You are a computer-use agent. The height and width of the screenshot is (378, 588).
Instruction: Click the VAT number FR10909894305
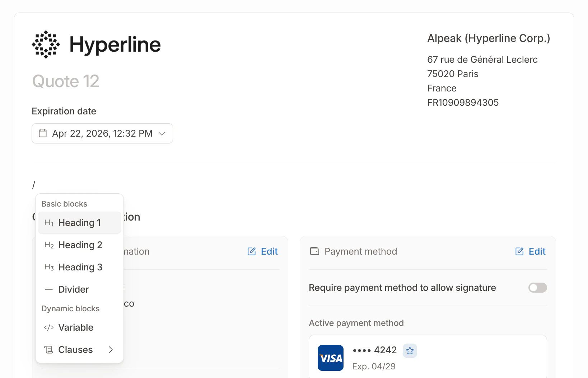463,103
